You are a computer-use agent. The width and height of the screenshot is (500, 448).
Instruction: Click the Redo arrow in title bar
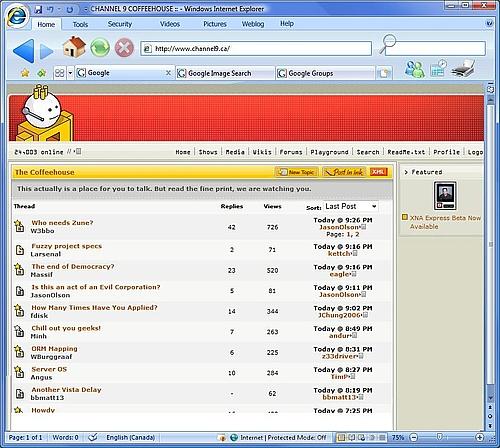click(x=70, y=9)
